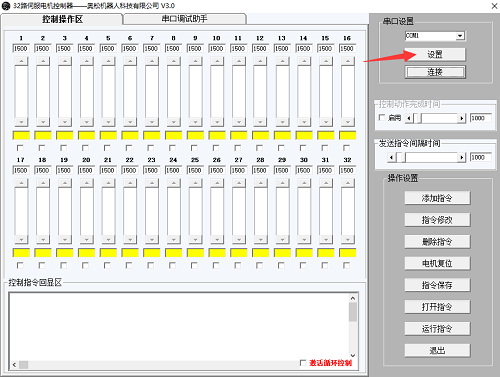This screenshot has height=377, width=500.
Task: Click right arrow of 发送指令间隔时间 slider
Action: [x=461, y=157]
